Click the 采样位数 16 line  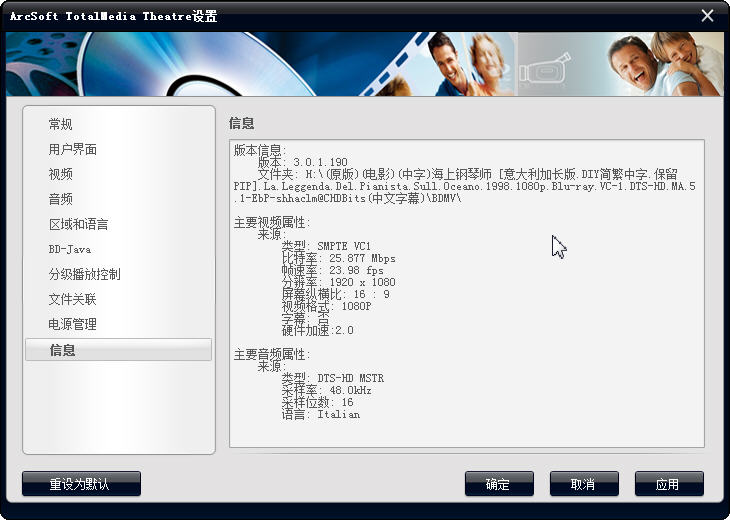[318, 402]
